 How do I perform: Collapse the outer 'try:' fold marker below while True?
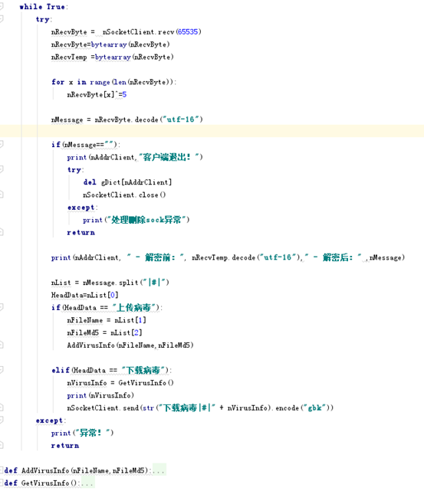pyautogui.click(x=2, y=19)
